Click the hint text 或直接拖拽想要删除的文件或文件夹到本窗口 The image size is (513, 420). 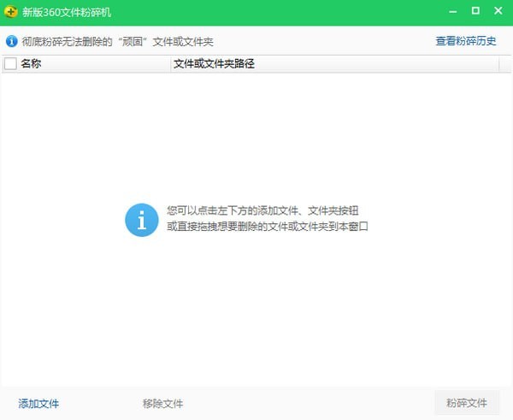click(x=268, y=226)
